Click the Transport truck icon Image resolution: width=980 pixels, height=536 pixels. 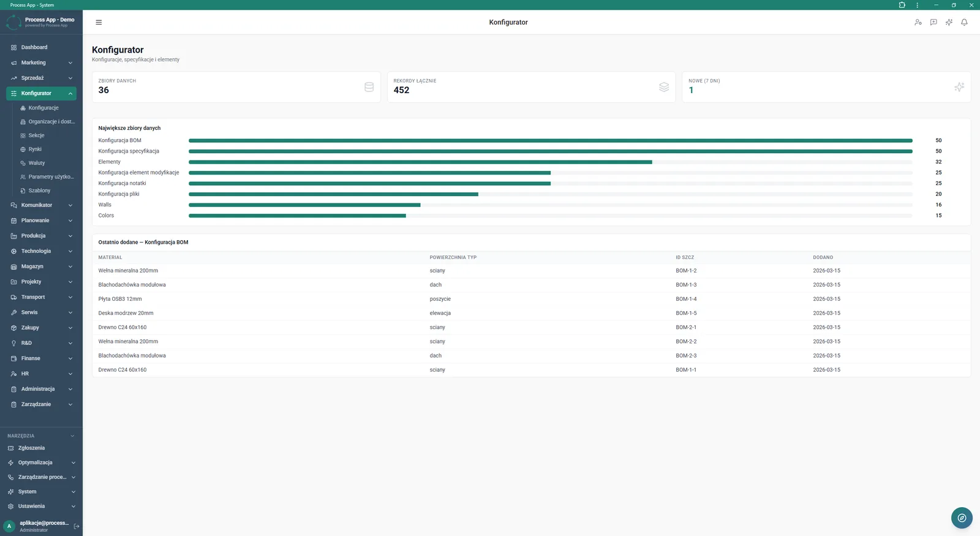click(13, 297)
